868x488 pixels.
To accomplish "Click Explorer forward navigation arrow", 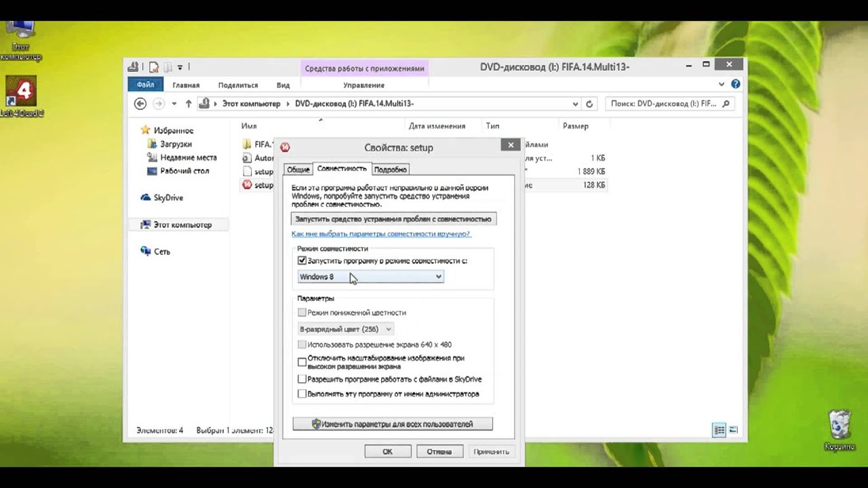I will pyautogui.click(x=159, y=104).
